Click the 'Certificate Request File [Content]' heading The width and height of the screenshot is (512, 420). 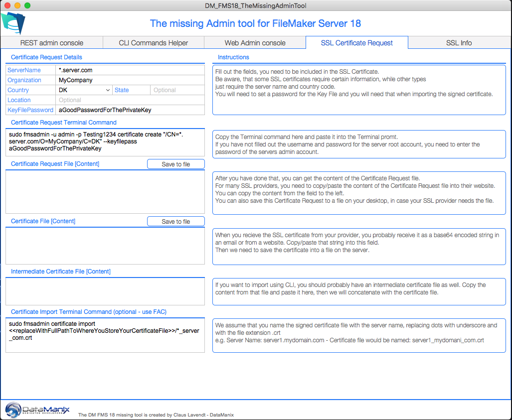pos(55,164)
